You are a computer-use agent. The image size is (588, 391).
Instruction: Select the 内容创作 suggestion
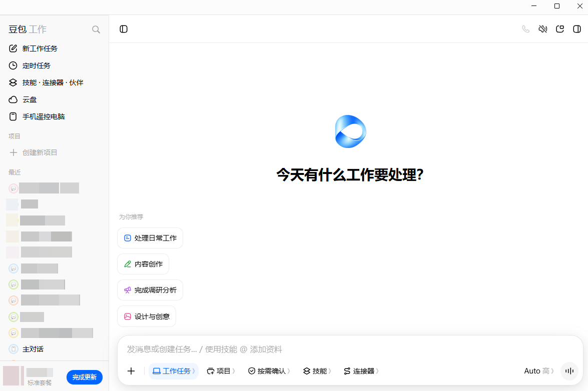pyautogui.click(x=143, y=264)
